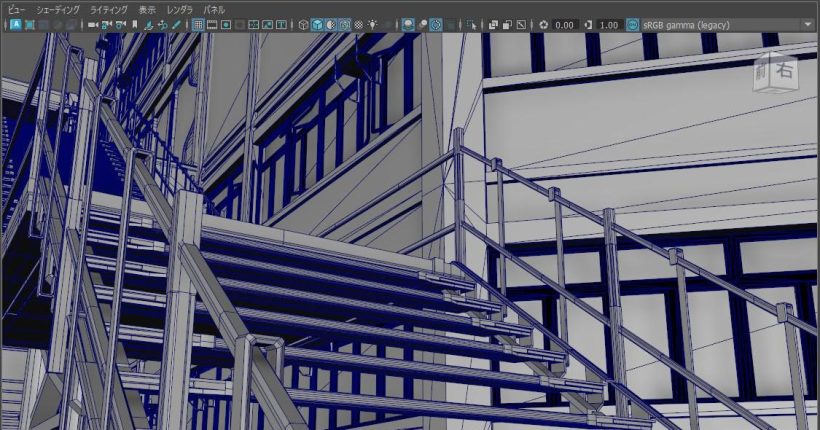Click the X-Ray icon

click(494, 25)
